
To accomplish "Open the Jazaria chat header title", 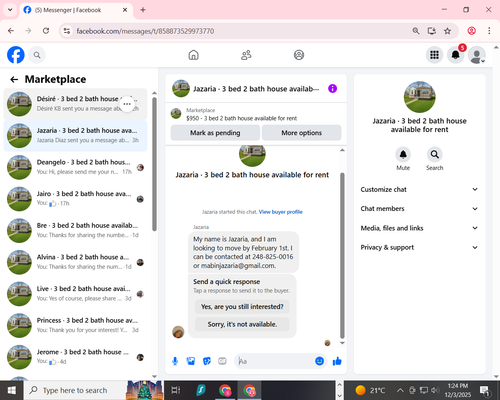I will click(x=256, y=89).
